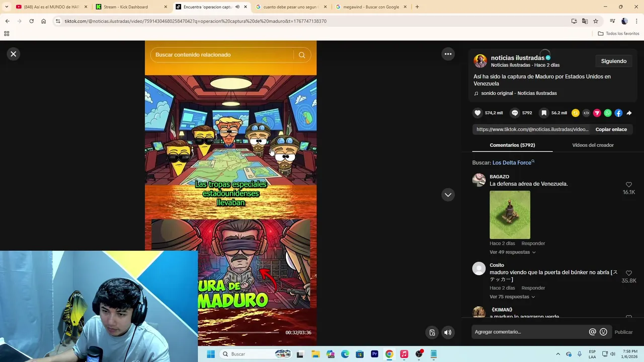
Task: Click the Siguiendo follow button
Action: pos(614,61)
